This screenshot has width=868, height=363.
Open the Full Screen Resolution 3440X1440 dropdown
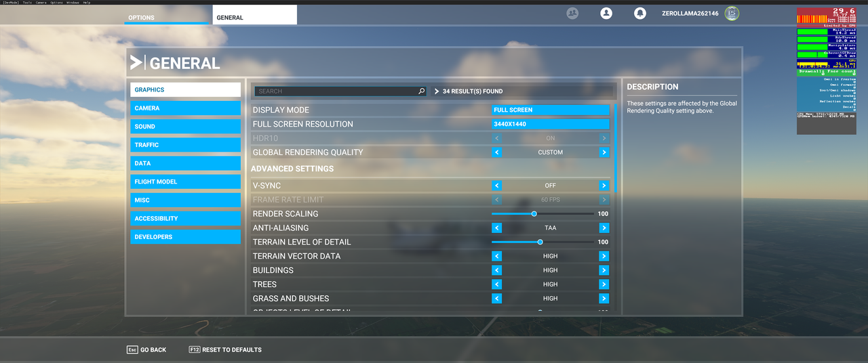coord(551,124)
